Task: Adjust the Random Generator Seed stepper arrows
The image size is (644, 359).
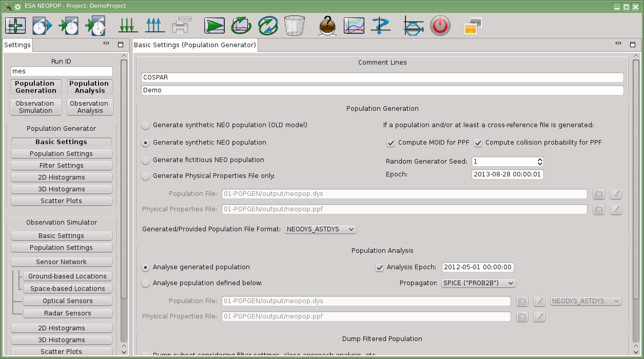Action: click(x=540, y=162)
